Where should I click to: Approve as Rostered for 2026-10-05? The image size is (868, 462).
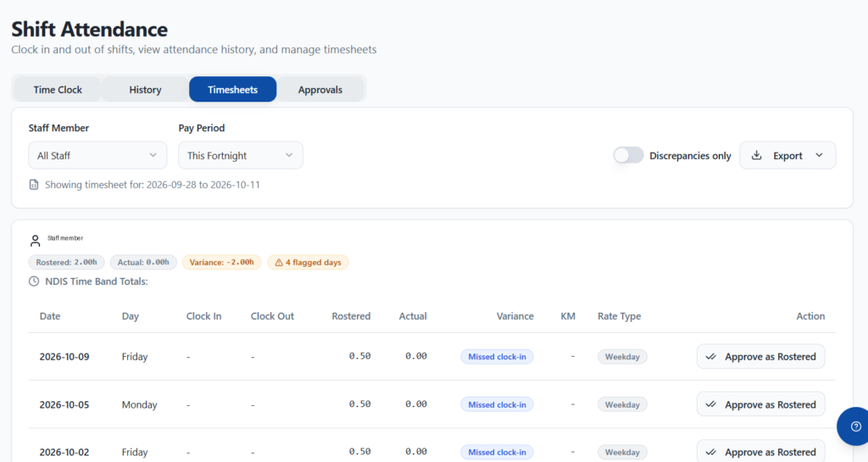[760, 404]
